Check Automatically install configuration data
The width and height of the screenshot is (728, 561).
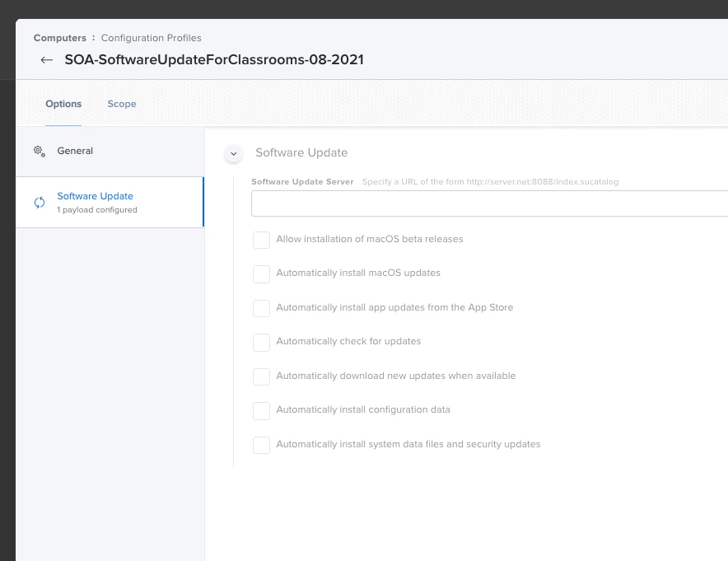pyautogui.click(x=261, y=410)
